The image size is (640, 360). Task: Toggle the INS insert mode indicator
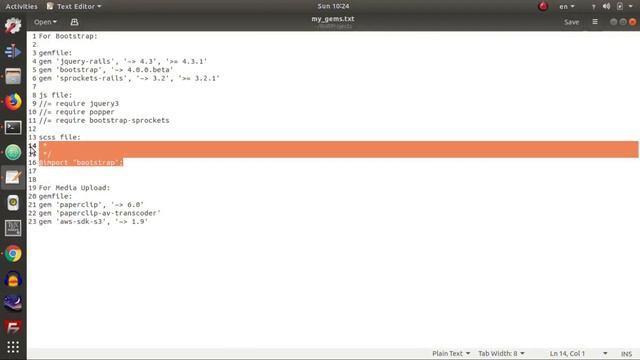tap(626, 354)
